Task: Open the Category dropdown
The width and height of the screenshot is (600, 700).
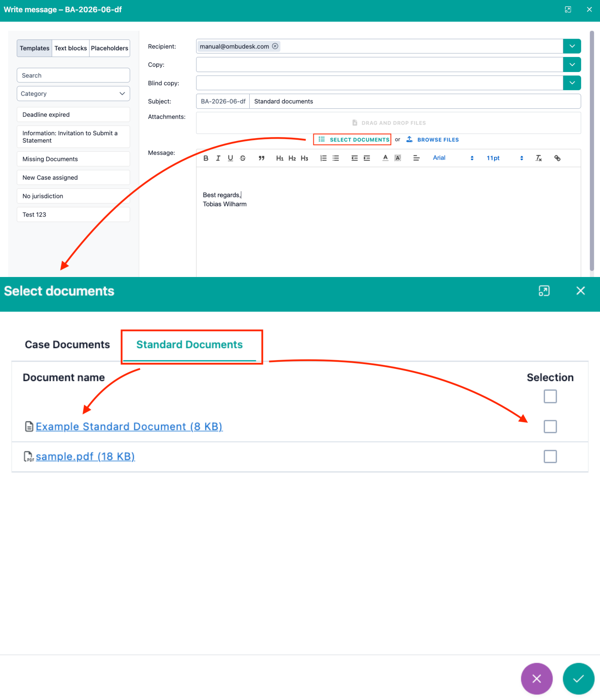Action: pyautogui.click(x=73, y=94)
